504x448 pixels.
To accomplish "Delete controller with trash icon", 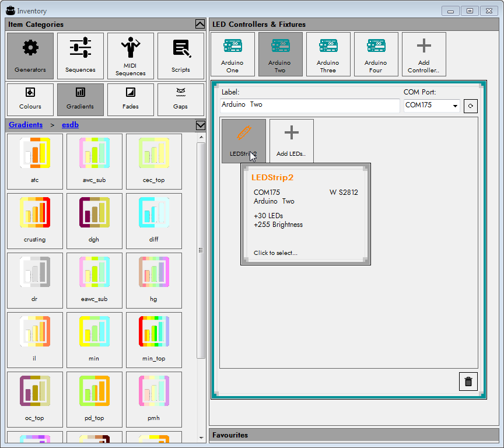I will point(468,381).
